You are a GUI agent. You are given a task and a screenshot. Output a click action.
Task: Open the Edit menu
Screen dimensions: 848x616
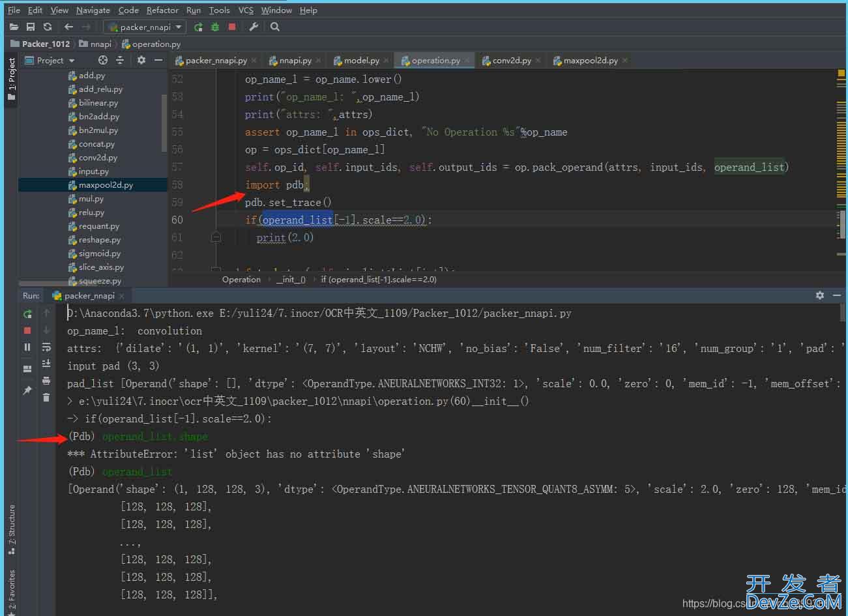35,10
